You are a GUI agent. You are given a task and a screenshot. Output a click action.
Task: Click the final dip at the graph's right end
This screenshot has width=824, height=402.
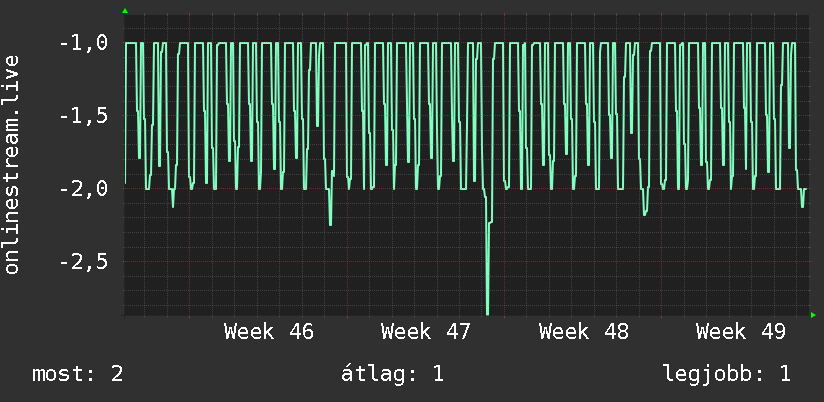[x=802, y=206]
